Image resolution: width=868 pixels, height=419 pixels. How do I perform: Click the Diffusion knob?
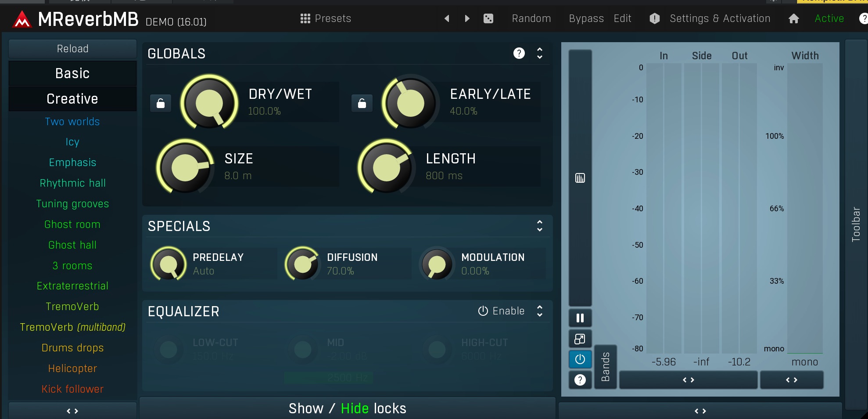[x=302, y=264]
